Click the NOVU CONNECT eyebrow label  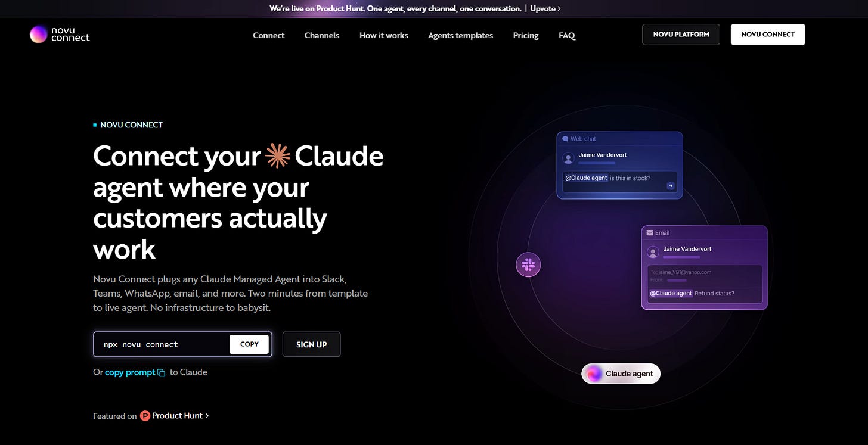pyautogui.click(x=131, y=125)
